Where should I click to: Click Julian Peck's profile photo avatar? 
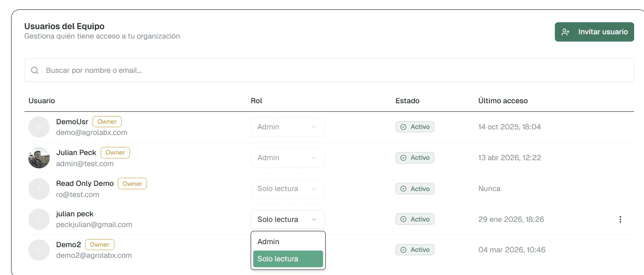(39, 158)
